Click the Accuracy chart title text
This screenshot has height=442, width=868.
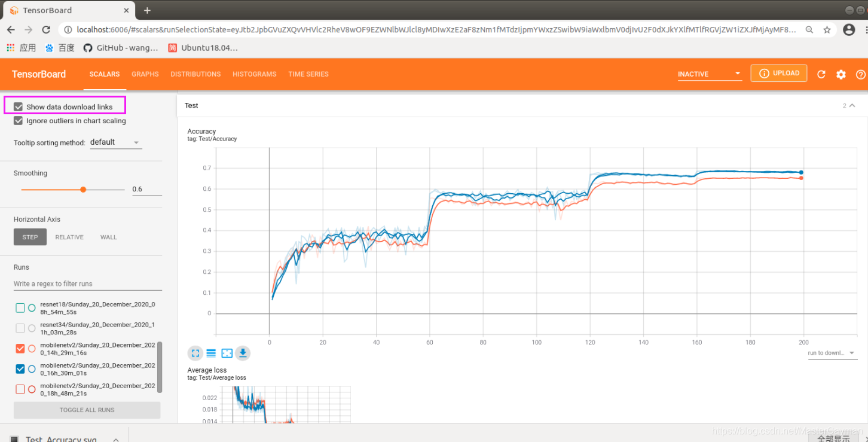[201, 131]
